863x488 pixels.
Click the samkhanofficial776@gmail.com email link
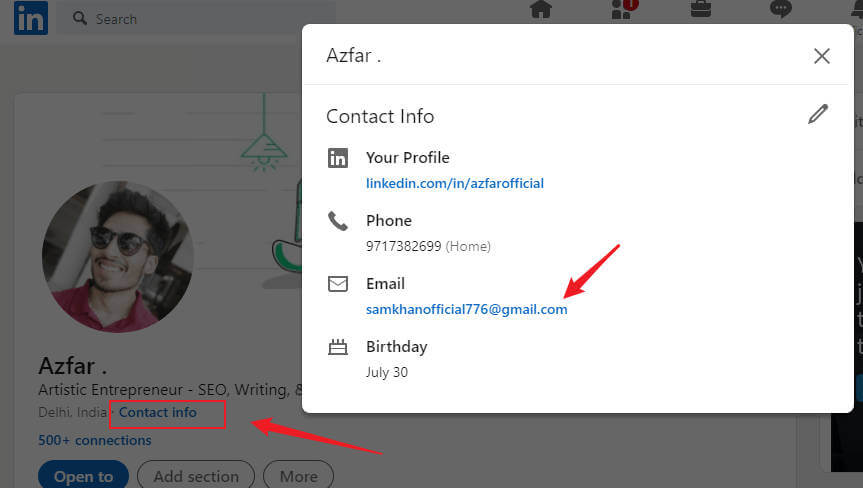point(466,309)
